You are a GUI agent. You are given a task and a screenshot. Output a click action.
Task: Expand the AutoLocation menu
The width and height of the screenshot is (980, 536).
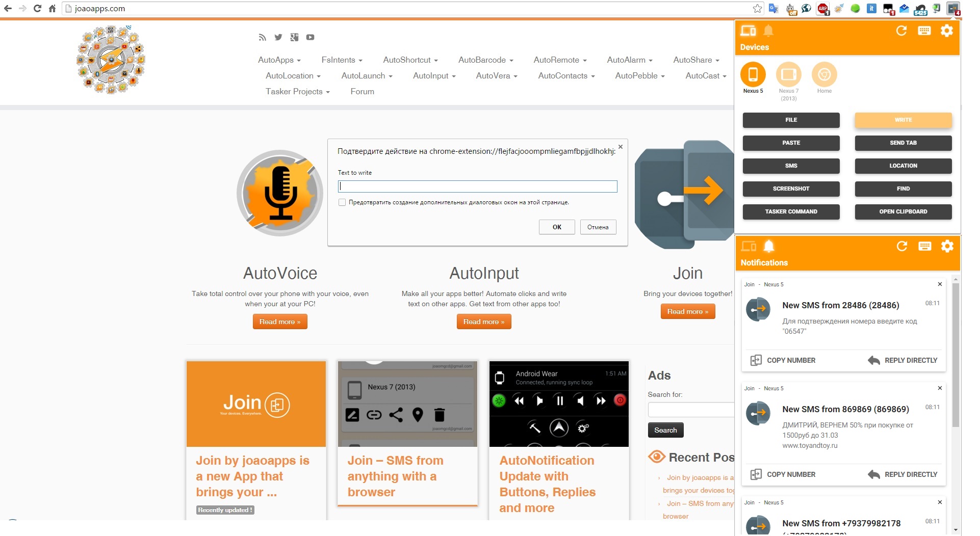[293, 75]
